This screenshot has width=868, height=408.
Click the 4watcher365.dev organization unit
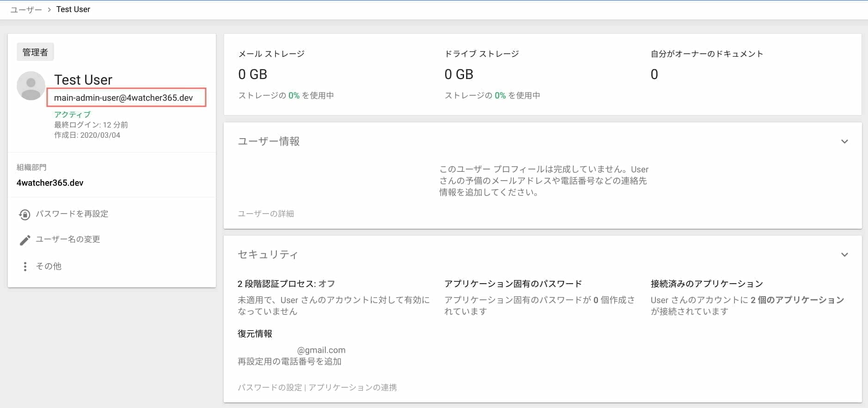click(50, 183)
